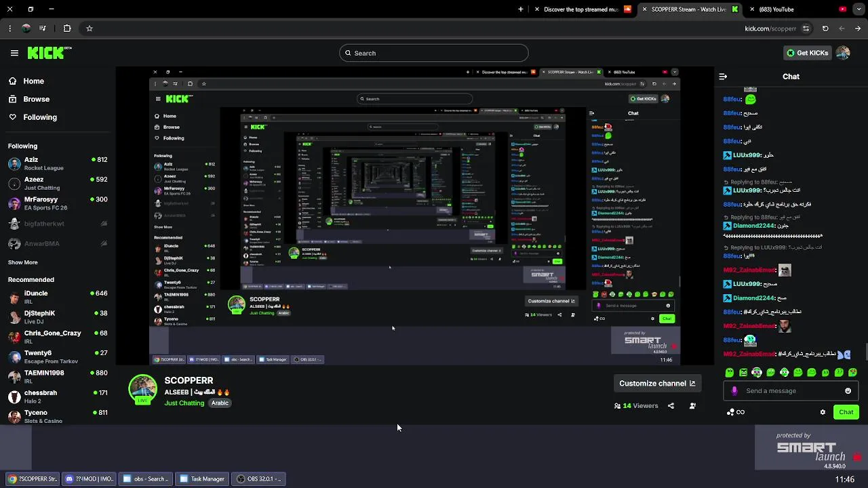Click the chat scrollbar thumb
This screenshot has height=488, width=868.
[x=865, y=352]
